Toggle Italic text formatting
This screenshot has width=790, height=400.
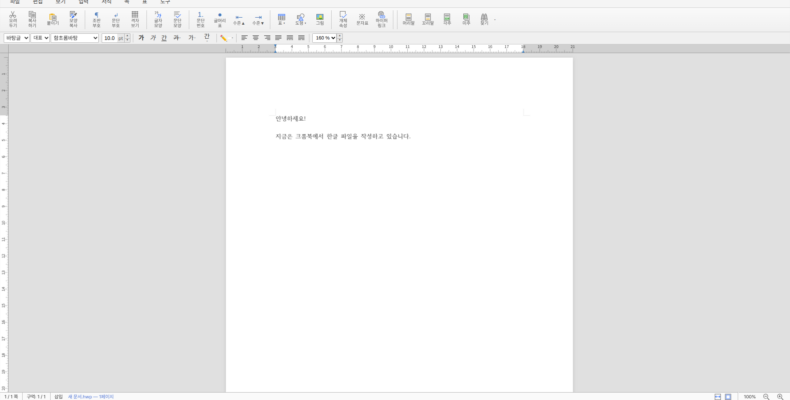point(153,38)
